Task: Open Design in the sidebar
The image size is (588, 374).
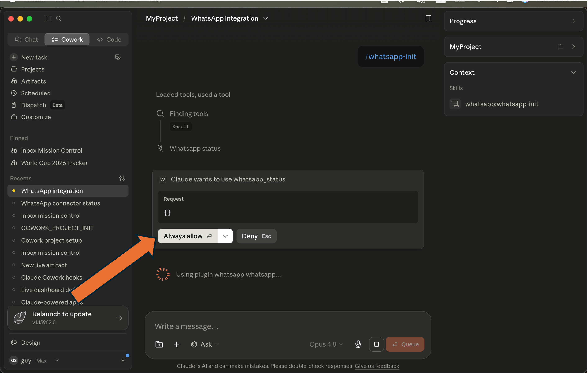Action: pos(31,343)
